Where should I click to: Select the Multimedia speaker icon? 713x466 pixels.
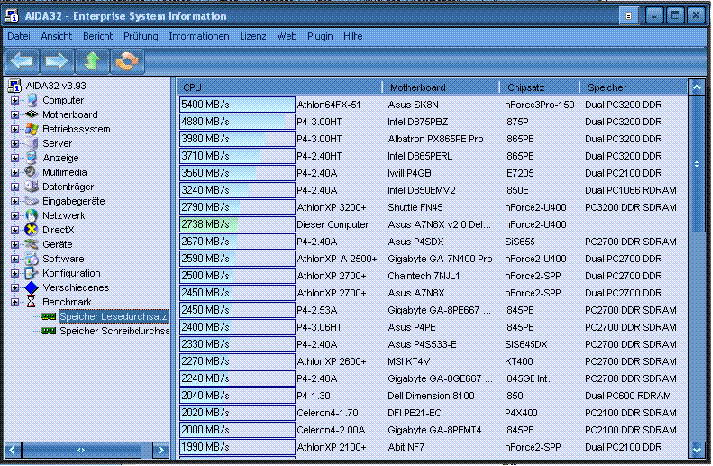pos(31,172)
